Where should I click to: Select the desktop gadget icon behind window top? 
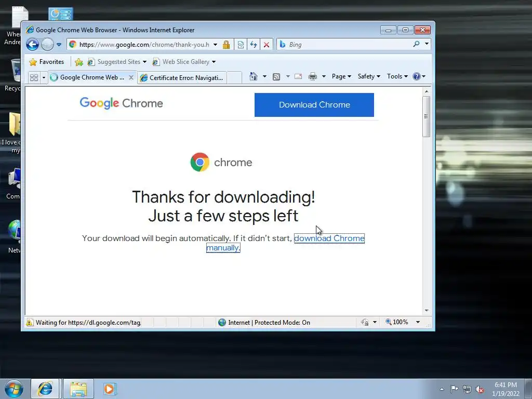(61, 14)
